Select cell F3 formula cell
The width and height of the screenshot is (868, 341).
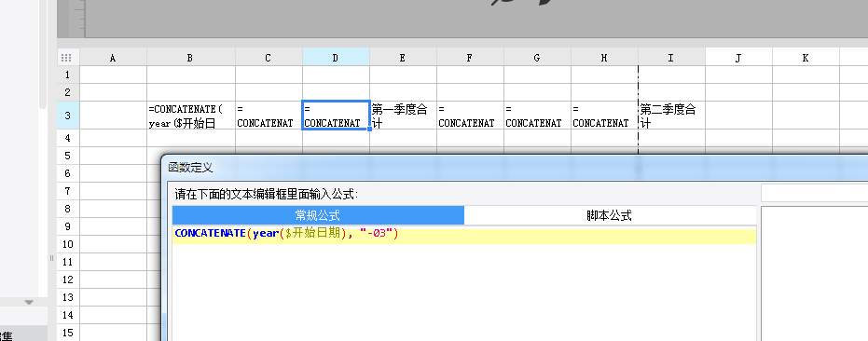click(x=470, y=116)
